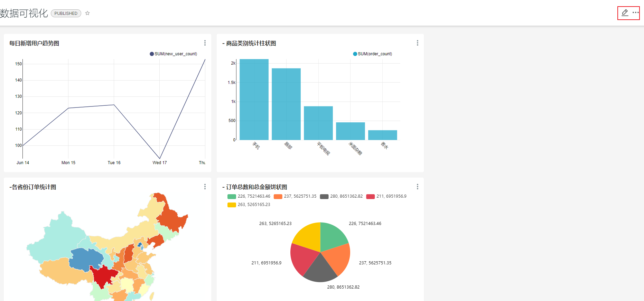
Task: Click the yellow pie slice
Action: pyautogui.click(x=309, y=237)
